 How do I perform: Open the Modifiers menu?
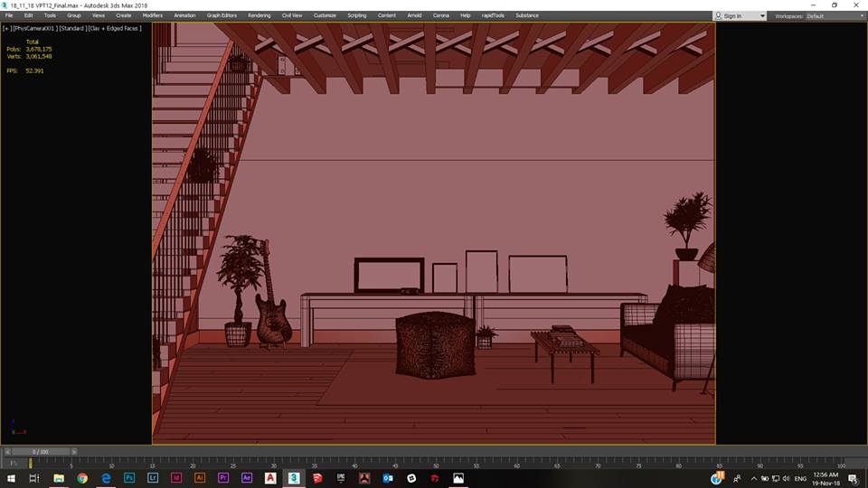[x=152, y=15]
